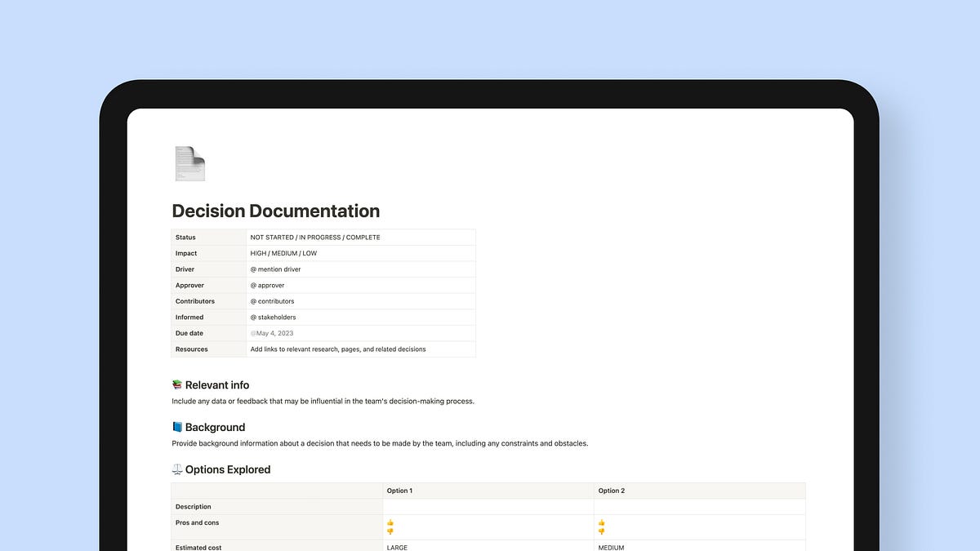Click the thumbs up emoji under Option 2
The width and height of the screenshot is (980, 551).
tap(601, 522)
